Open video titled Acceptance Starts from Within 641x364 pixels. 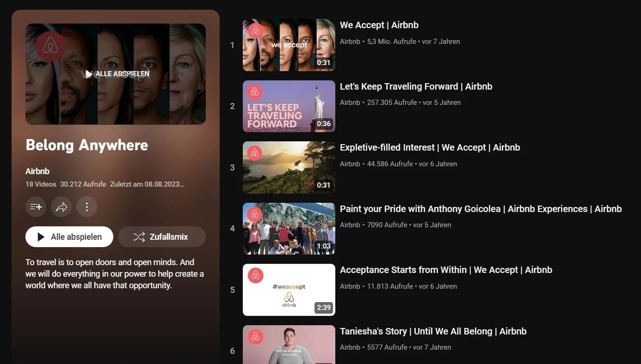point(446,270)
